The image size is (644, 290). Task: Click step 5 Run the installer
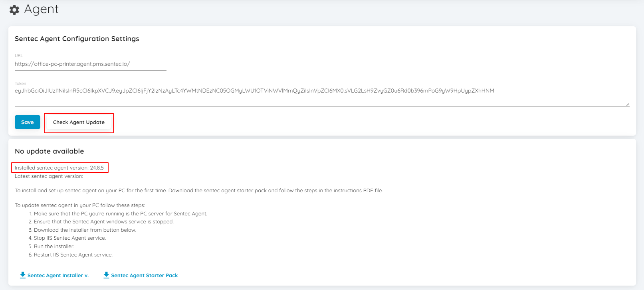51,247
